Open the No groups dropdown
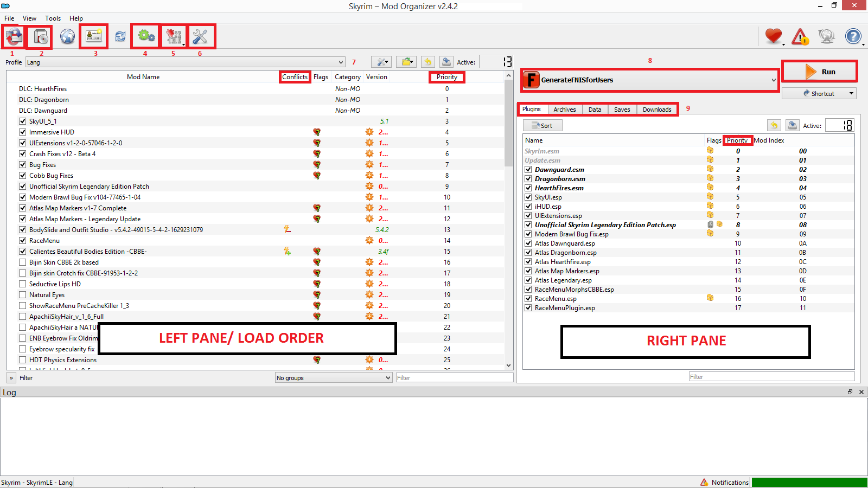Image resolution: width=868 pixels, height=488 pixels. (x=334, y=378)
